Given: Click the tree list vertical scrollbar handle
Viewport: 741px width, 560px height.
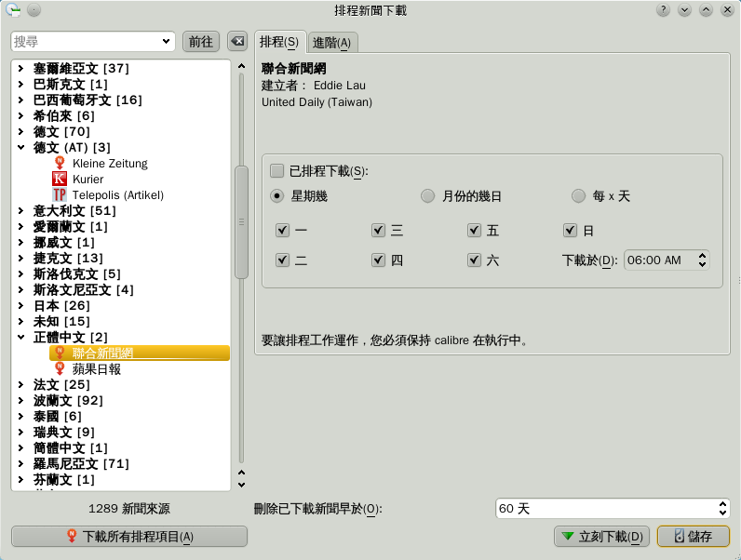Looking at the screenshot, I should [x=241, y=222].
